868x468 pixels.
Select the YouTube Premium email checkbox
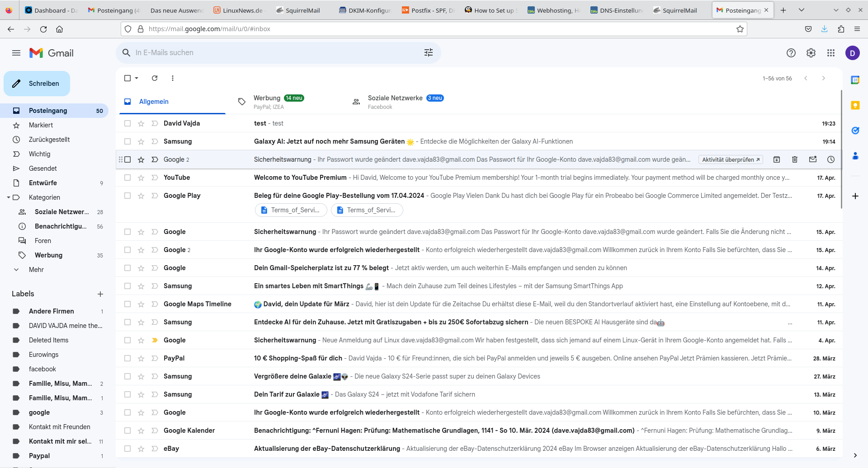127,177
